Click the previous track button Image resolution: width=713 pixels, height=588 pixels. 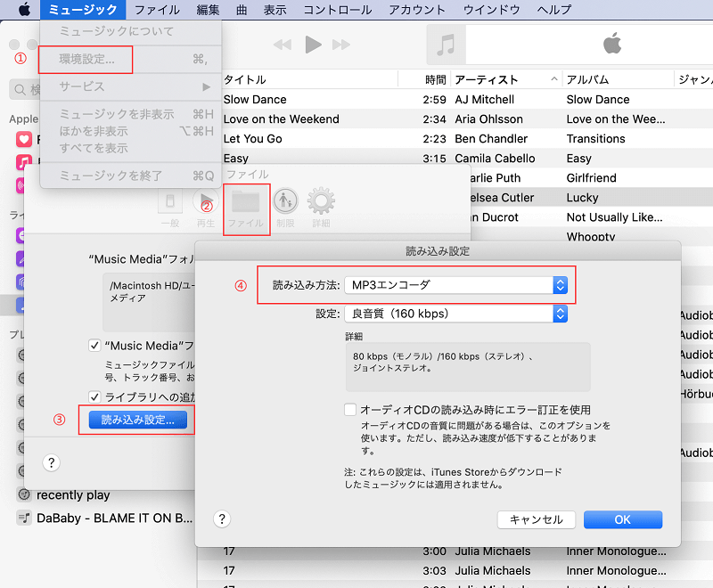coord(283,45)
